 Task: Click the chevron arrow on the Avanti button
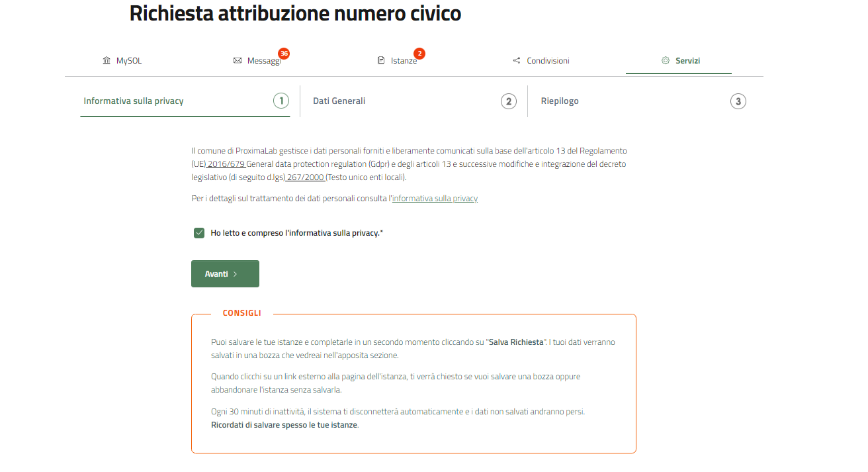click(236, 274)
